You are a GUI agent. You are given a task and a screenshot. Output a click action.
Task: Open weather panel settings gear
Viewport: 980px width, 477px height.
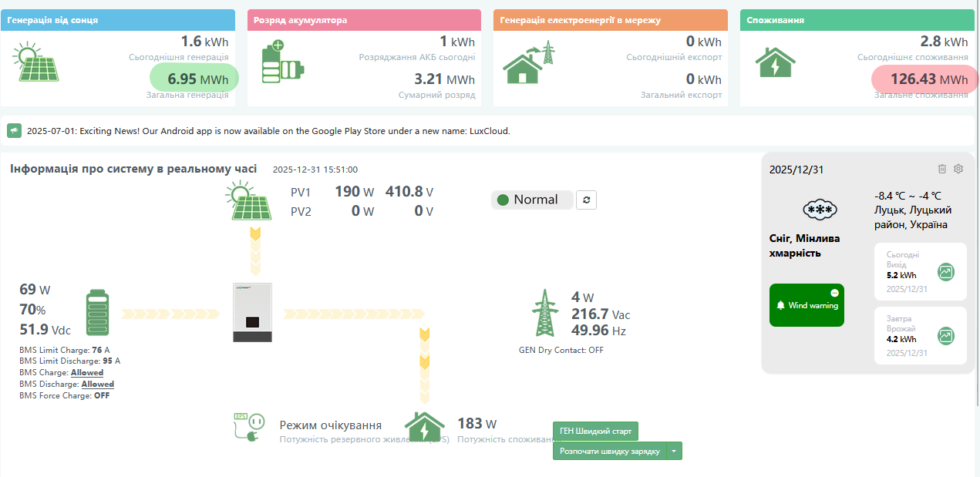pos(958,169)
